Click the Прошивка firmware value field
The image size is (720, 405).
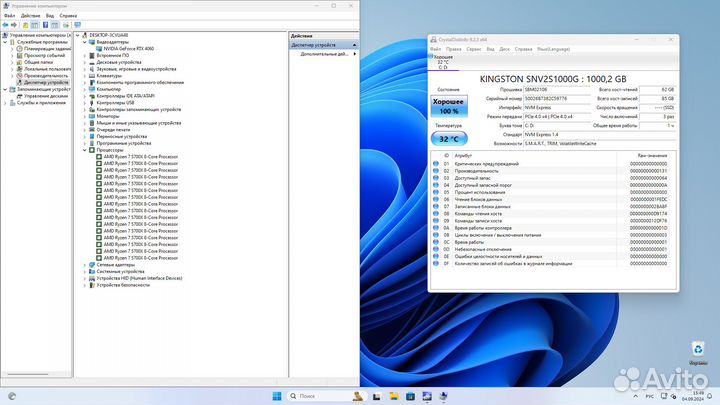click(557, 90)
